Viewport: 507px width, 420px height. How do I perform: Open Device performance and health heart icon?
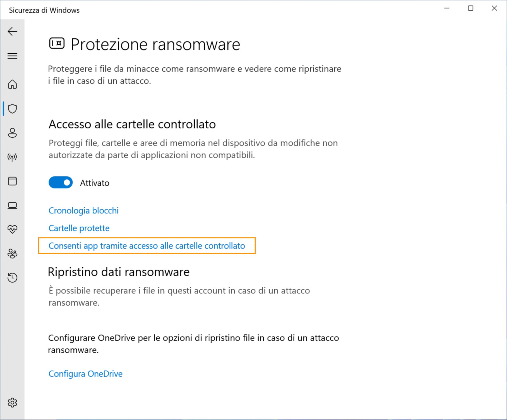(12, 229)
